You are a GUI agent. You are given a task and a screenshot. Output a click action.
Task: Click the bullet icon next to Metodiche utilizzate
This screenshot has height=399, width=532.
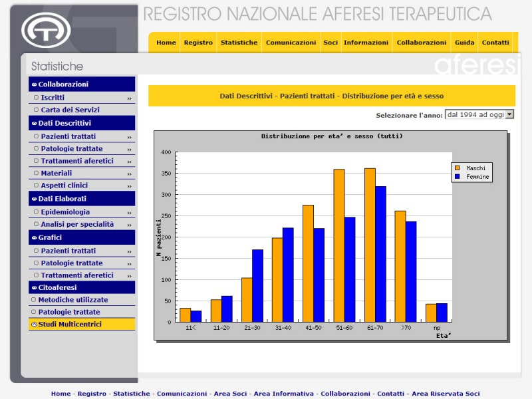click(34, 300)
